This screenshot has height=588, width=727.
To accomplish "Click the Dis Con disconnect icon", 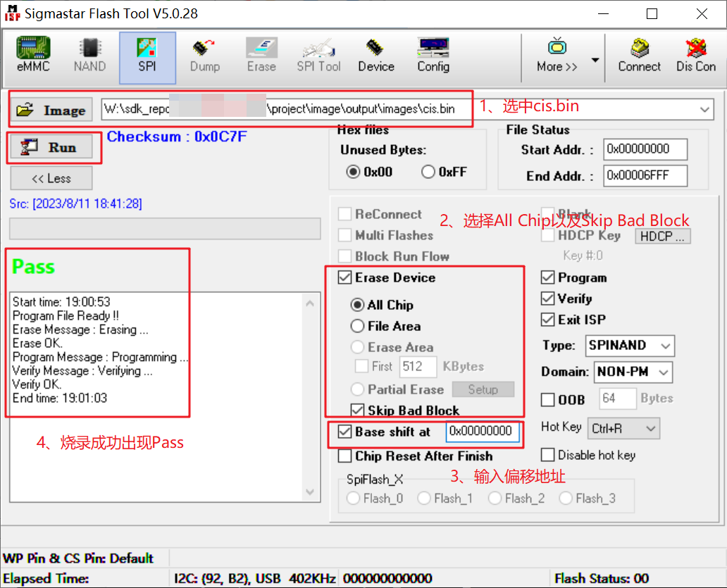I will click(x=696, y=55).
